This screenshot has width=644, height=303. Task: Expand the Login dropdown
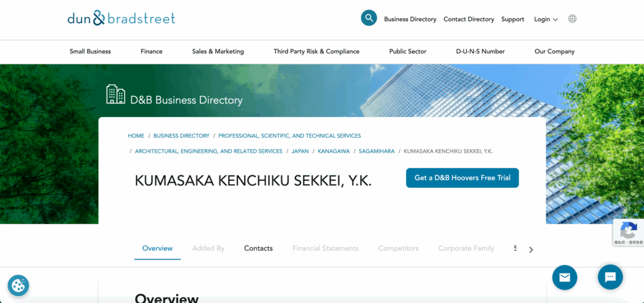[546, 19]
